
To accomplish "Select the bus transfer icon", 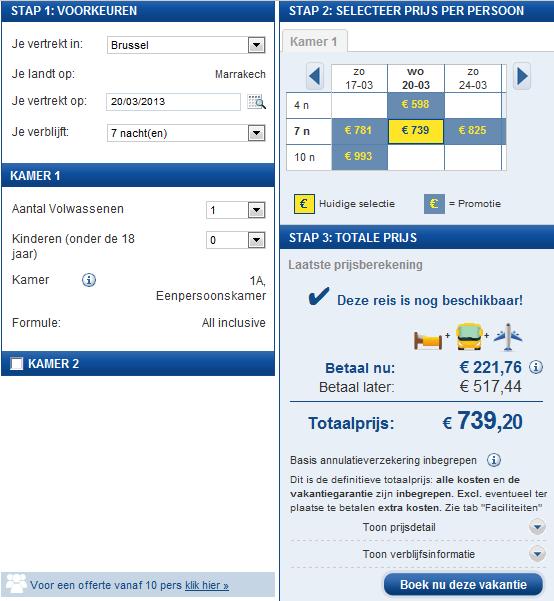I will click(469, 336).
